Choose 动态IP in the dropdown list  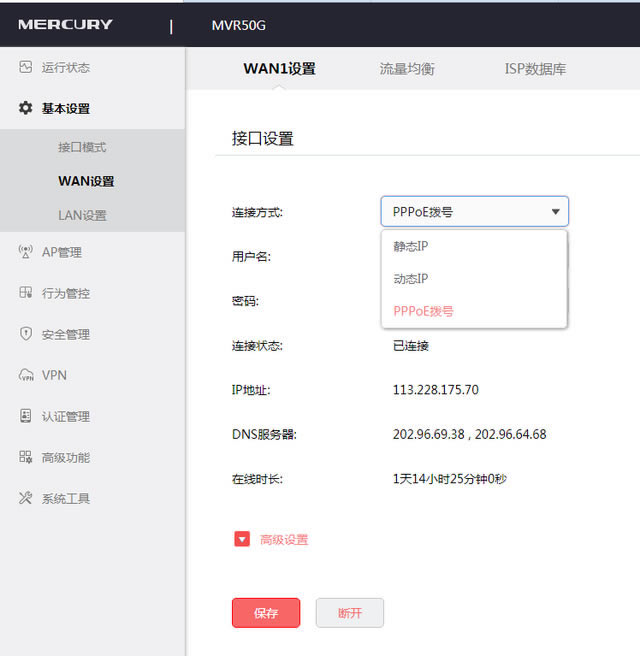click(x=410, y=279)
